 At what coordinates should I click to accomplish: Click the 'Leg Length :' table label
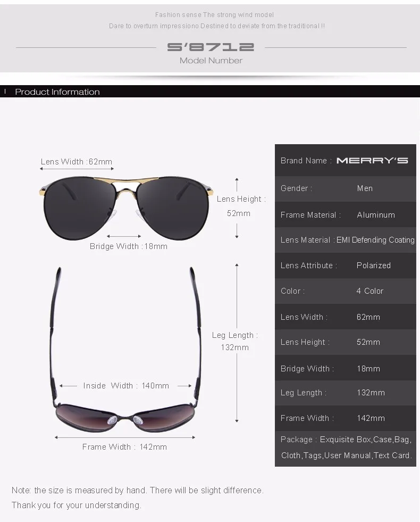[x=303, y=393]
